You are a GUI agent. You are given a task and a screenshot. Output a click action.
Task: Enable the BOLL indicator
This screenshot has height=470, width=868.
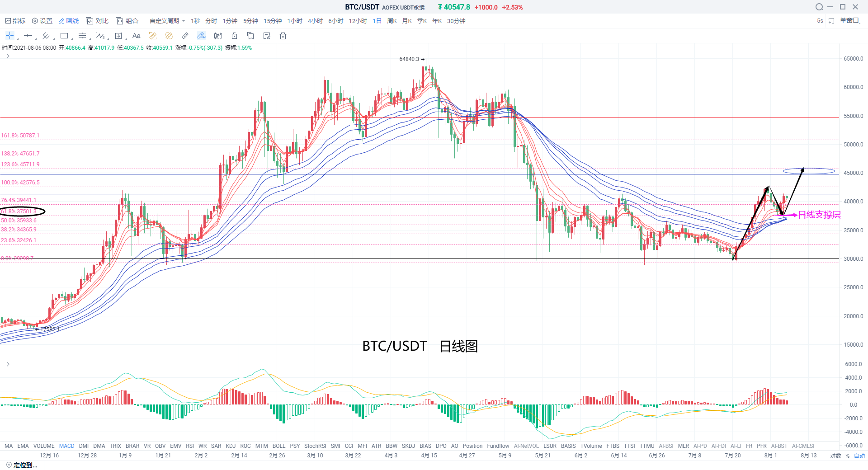click(x=279, y=446)
